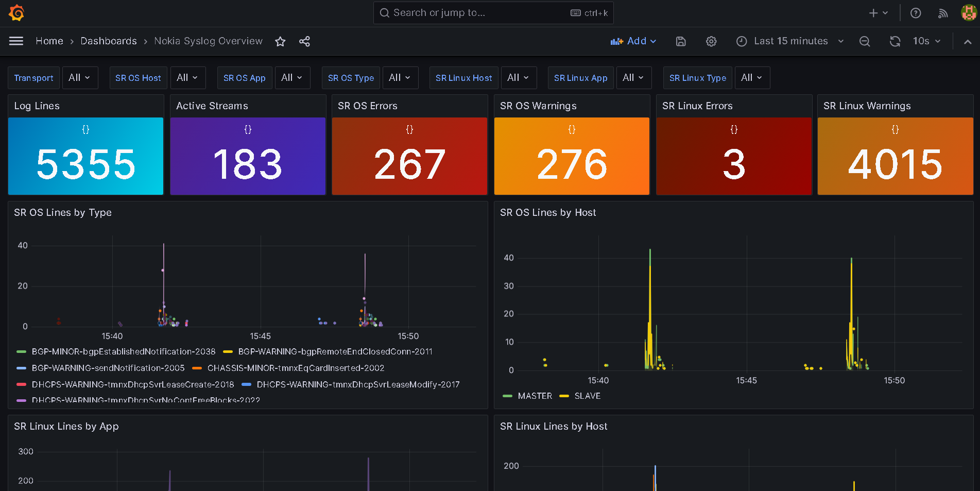This screenshot has height=491, width=980.
Task: Expand the SR Linux App All dropdown
Action: (633, 78)
